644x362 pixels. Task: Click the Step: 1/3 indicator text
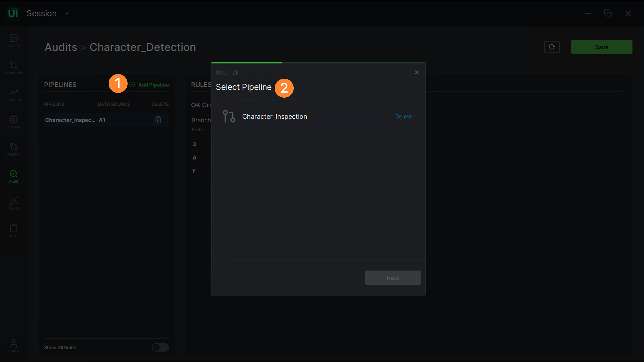click(x=227, y=73)
